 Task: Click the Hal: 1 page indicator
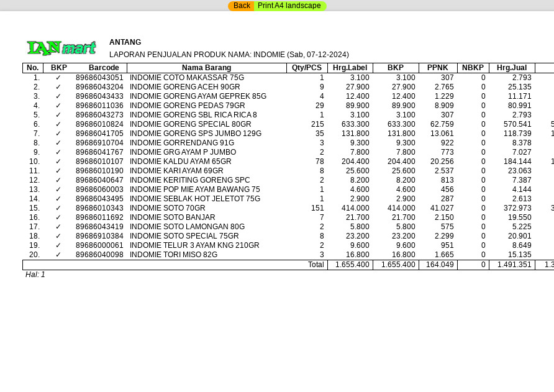35,275
